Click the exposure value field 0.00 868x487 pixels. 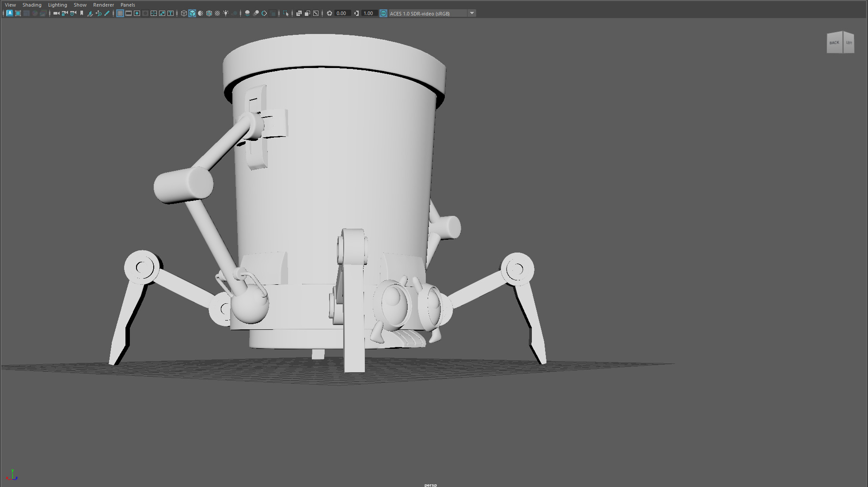coord(341,13)
